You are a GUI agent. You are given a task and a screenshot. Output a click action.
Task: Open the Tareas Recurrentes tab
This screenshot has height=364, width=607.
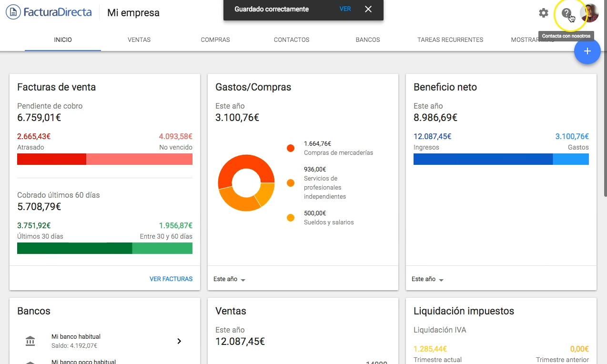(x=450, y=40)
